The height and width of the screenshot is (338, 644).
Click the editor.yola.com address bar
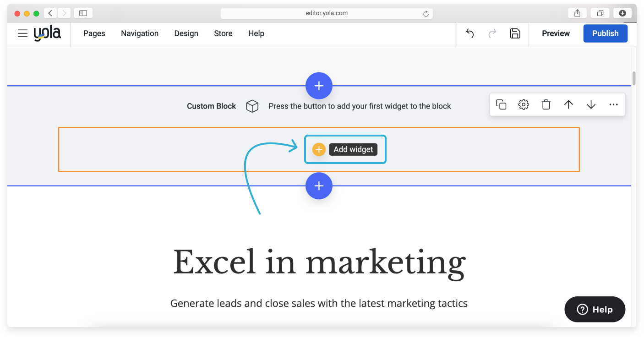point(326,13)
